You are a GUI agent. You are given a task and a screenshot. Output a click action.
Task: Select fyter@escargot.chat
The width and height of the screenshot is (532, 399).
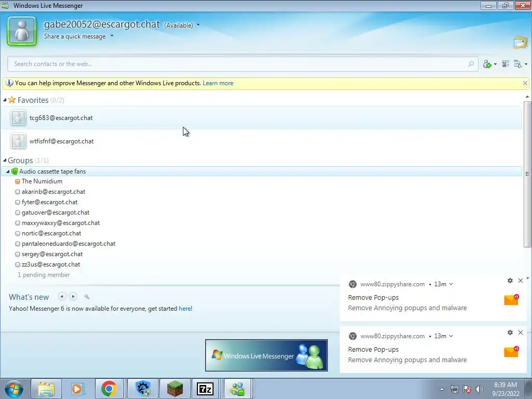click(x=49, y=202)
